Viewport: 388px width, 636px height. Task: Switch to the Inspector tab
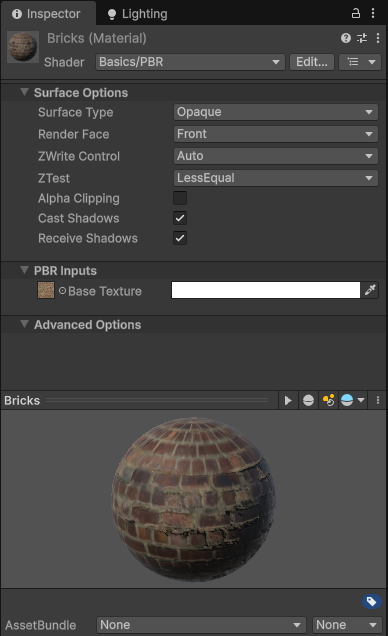click(x=48, y=14)
